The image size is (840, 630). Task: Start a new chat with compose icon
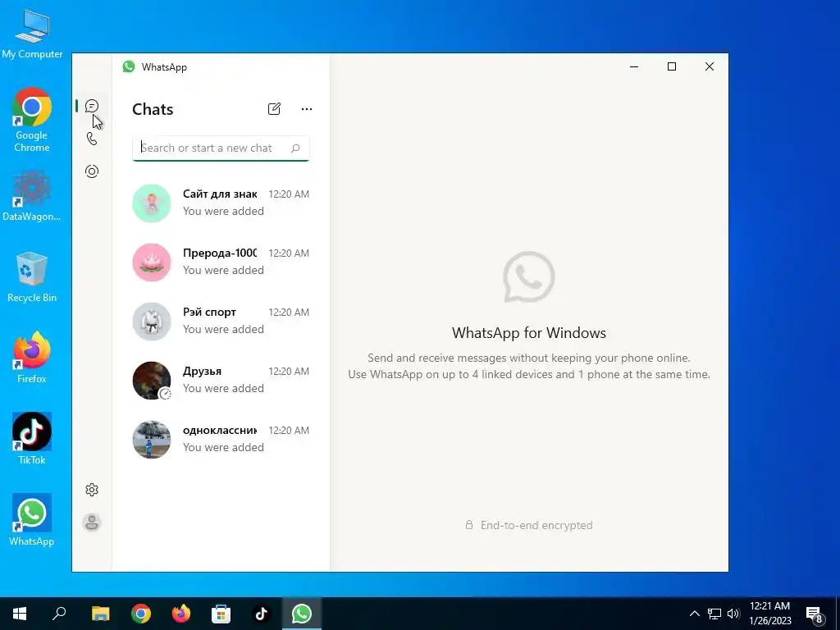[x=274, y=109]
